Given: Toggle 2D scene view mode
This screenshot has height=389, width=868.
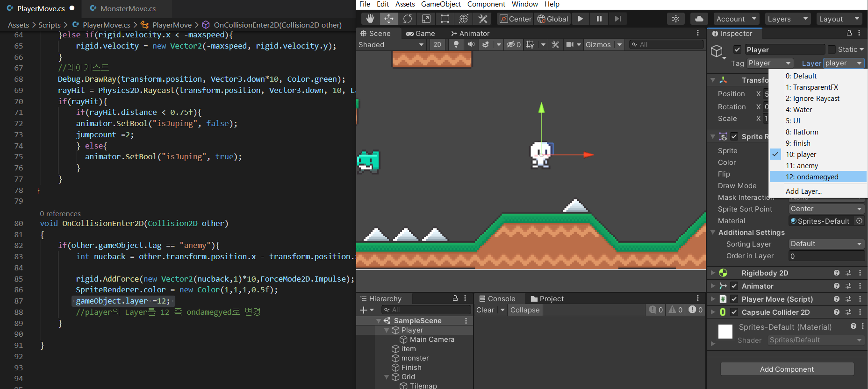Looking at the screenshot, I should 438,44.
